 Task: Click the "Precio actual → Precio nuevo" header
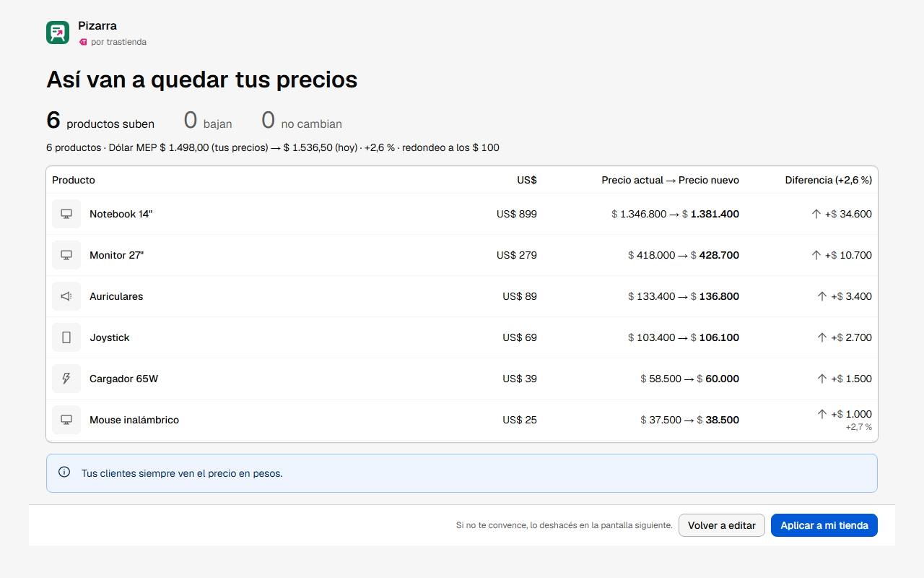pyautogui.click(x=670, y=180)
